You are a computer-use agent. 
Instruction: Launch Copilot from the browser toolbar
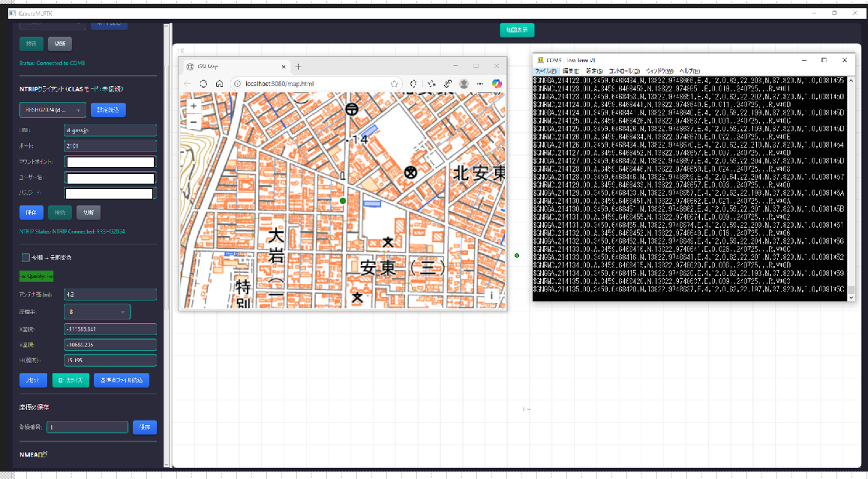(497, 84)
